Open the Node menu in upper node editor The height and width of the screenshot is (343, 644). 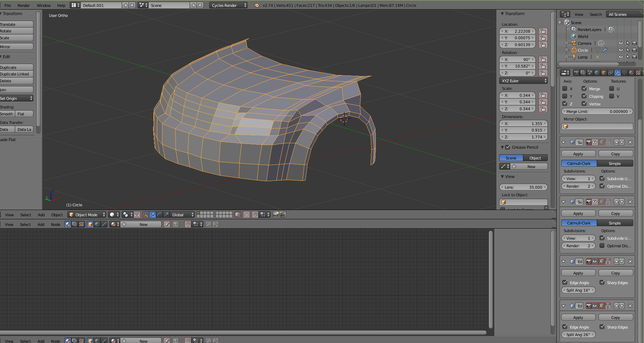click(x=56, y=224)
